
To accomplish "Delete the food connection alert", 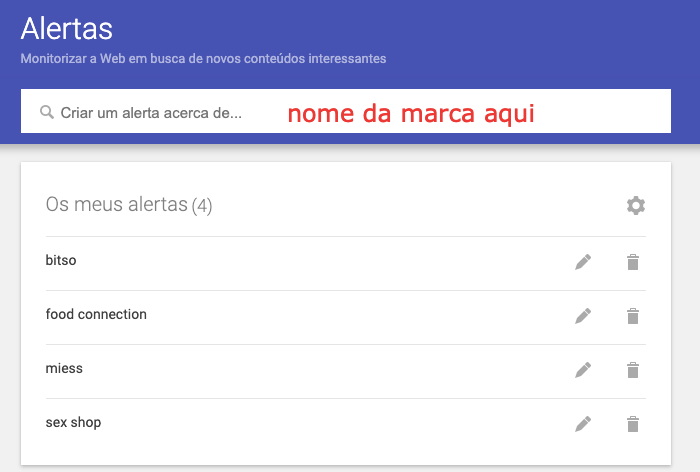I will 633,316.
